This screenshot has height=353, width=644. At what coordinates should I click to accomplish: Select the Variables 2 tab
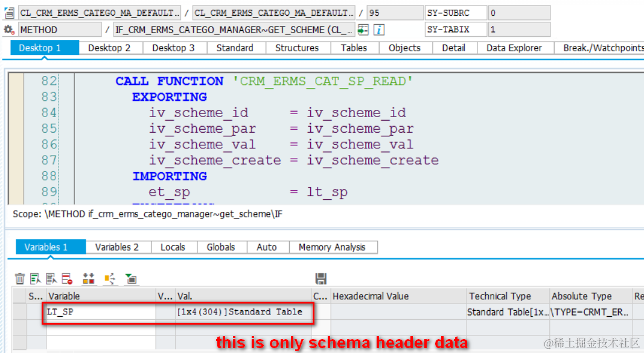[x=117, y=247]
